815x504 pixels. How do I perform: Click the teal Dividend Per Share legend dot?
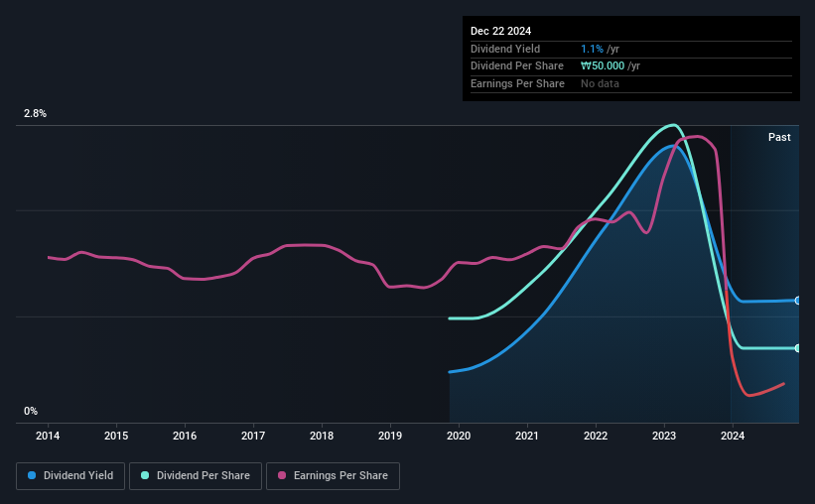click(x=145, y=475)
